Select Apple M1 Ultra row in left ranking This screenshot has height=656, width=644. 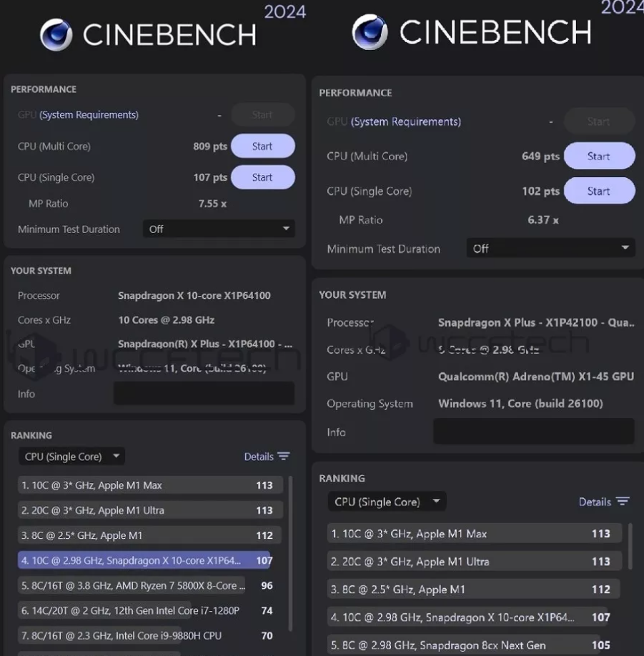tap(150, 510)
